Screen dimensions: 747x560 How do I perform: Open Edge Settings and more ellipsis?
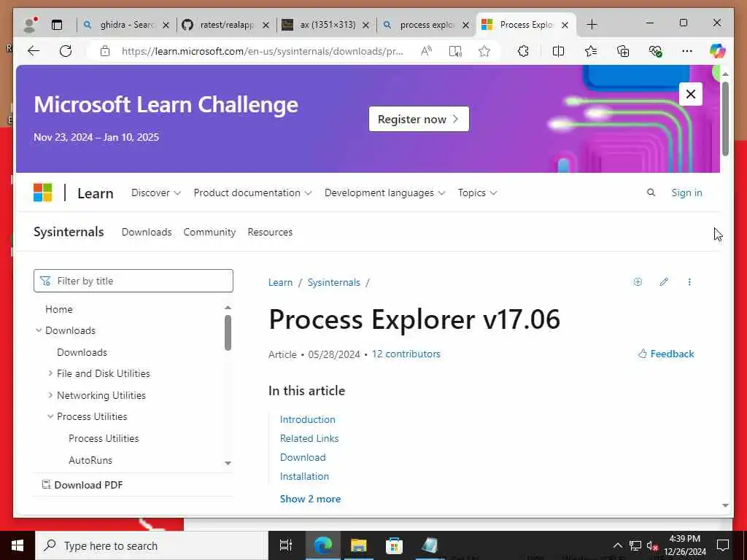(x=686, y=51)
